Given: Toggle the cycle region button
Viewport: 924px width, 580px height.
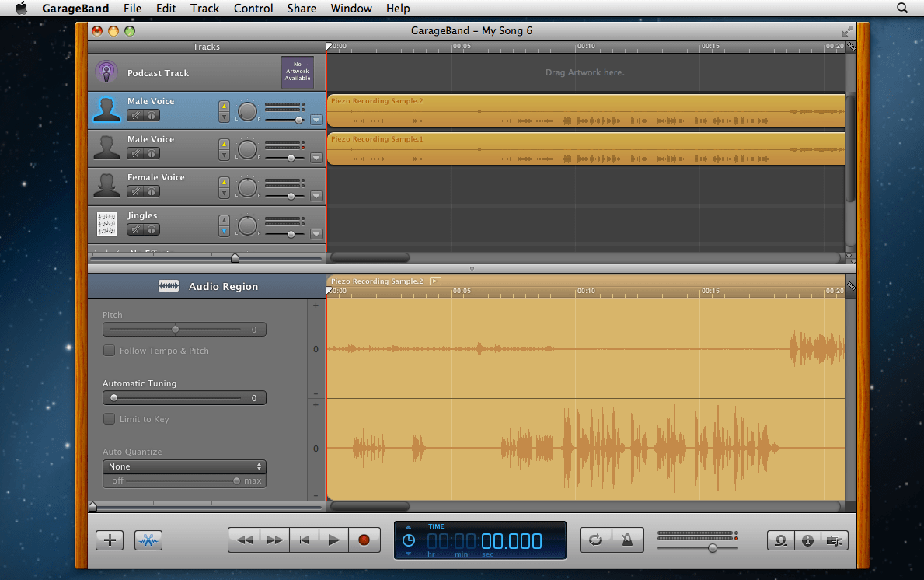Looking at the screenshot, I should [596, 540].
